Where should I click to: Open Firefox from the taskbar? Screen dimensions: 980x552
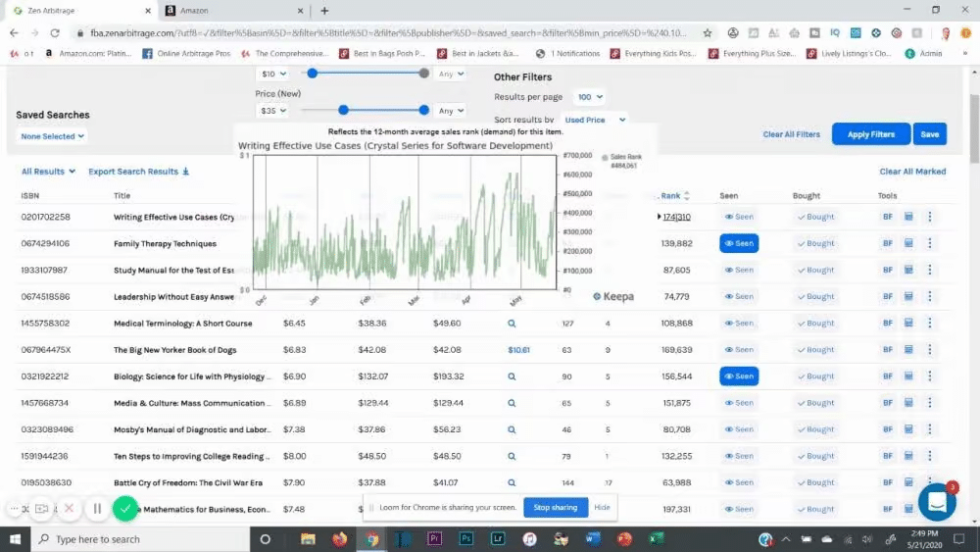tap(339, 539)
